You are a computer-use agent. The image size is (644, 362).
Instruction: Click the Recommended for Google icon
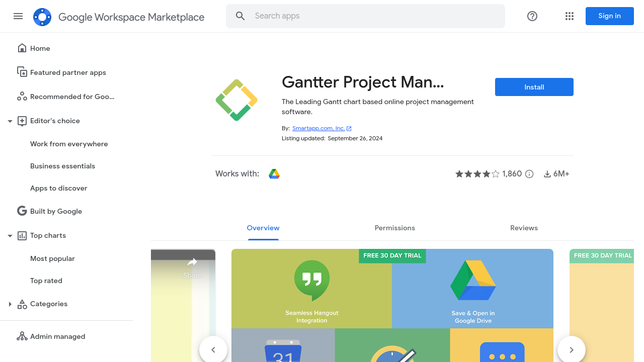(22, 97)
